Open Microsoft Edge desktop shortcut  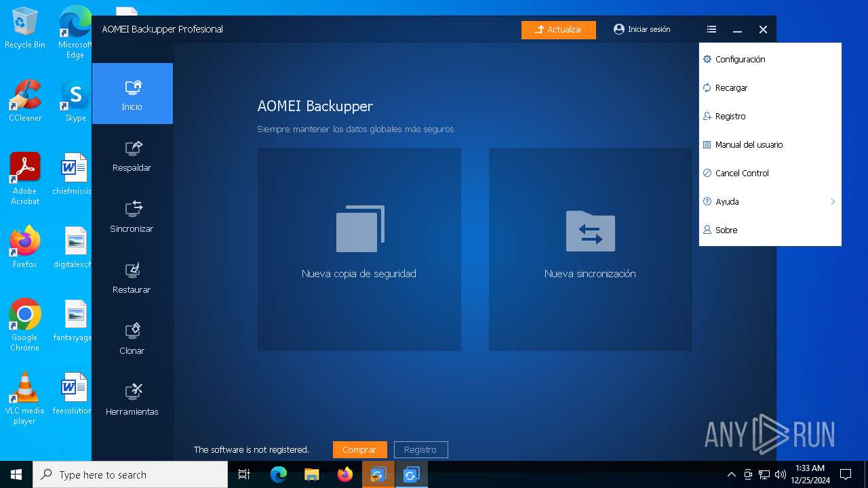(75, 33)
